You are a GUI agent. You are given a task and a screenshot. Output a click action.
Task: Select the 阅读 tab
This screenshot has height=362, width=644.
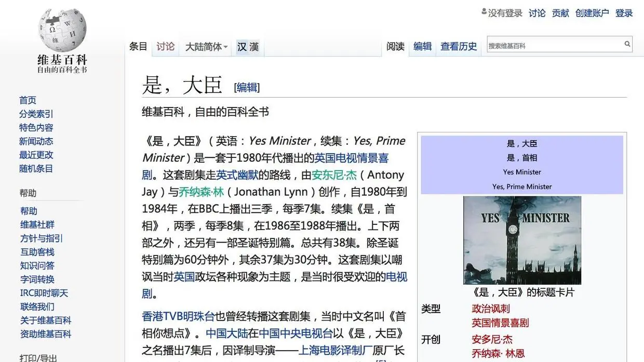click(x=395, y=46)
